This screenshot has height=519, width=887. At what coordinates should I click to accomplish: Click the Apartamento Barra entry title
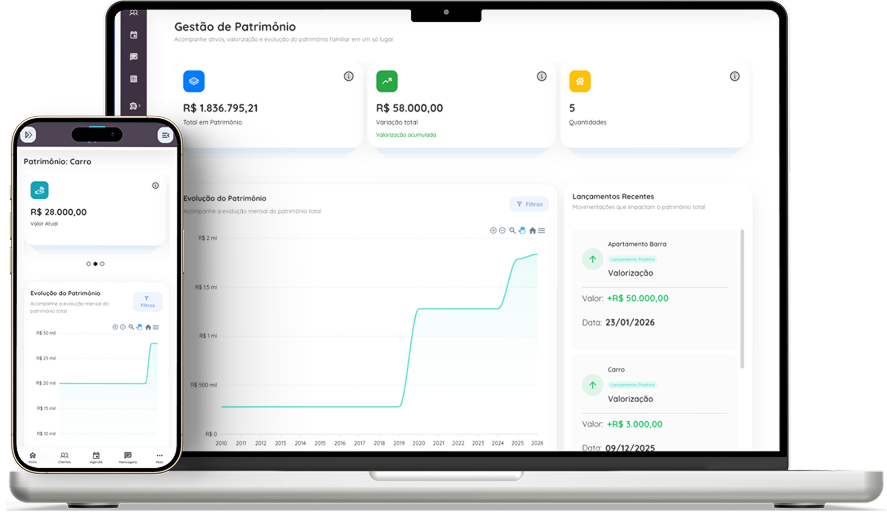tap(637, 245)
